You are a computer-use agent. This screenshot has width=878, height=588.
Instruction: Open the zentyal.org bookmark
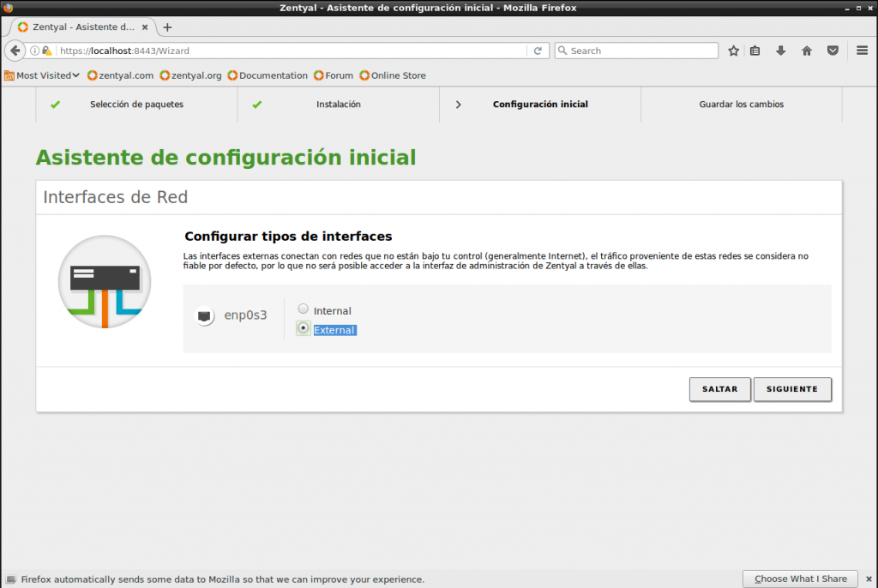pos(190,75)
